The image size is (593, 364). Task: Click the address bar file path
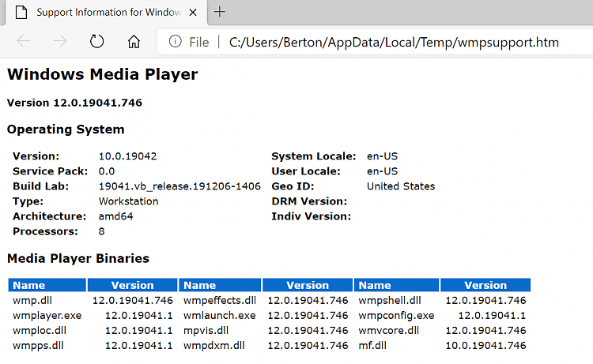tap(394, 43)
